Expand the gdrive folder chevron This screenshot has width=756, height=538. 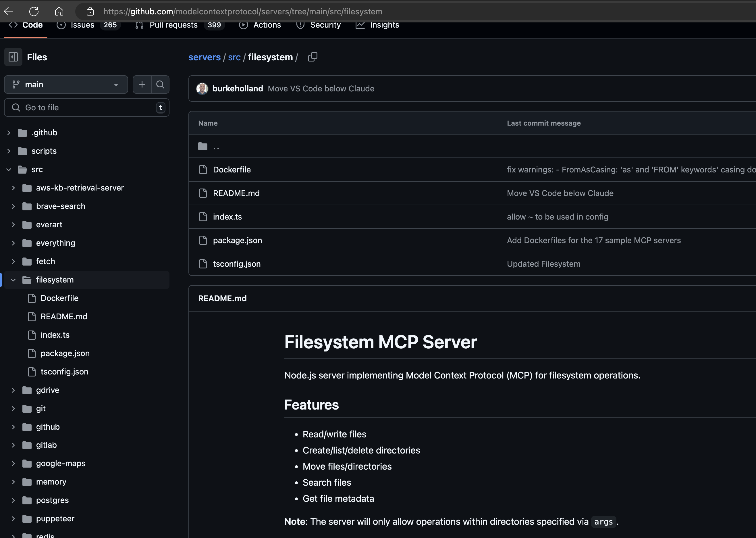[13, 390]
